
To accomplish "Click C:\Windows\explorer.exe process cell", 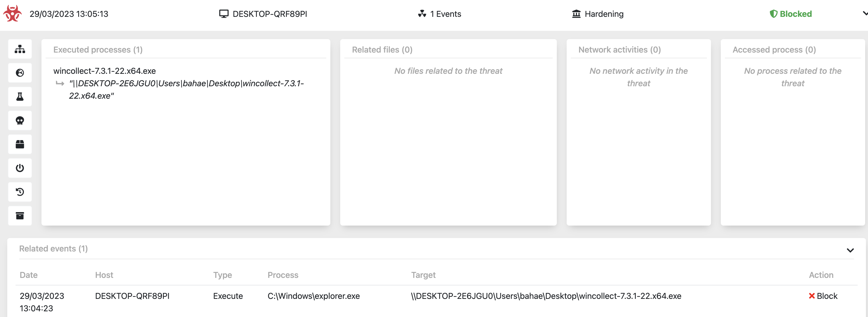I will 313,296.
